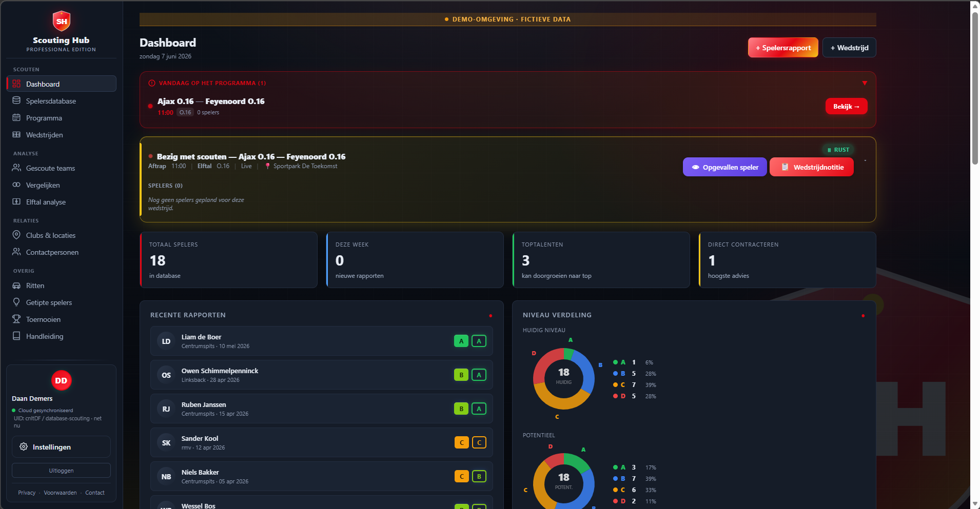The height and width of the screenshot is (509, 980).
Task: Click the location pin before Sportpark De Toekomst
Action: point(268,166)
